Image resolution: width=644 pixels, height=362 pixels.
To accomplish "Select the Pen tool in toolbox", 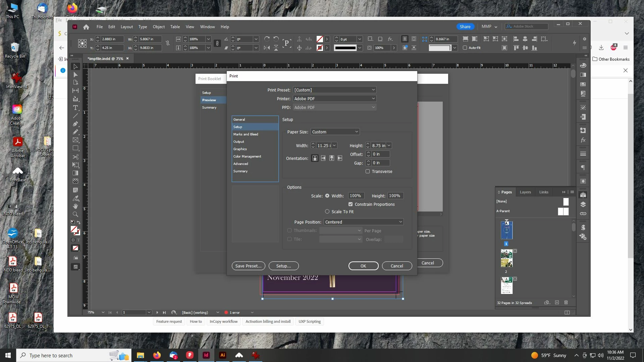I will tap(75, 124).
